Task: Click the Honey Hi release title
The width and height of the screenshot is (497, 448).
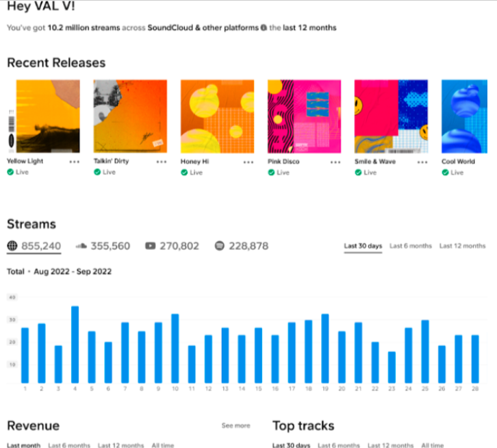Action: [x=194, y=162]
